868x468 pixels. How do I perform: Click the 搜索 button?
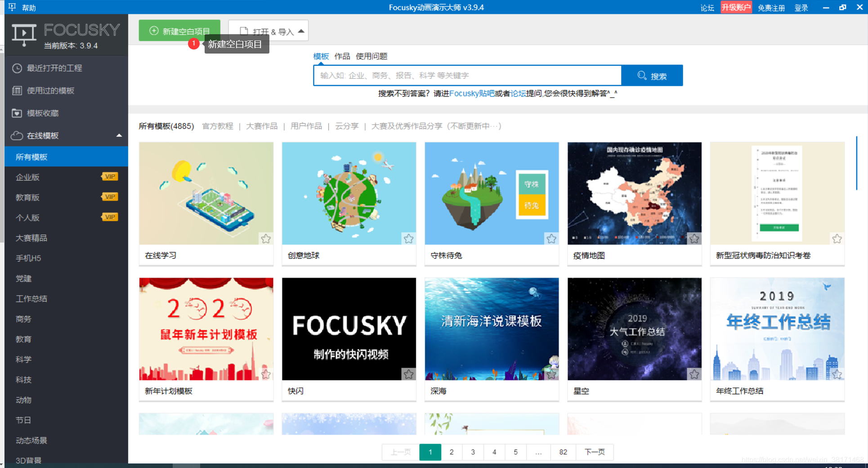652,76
